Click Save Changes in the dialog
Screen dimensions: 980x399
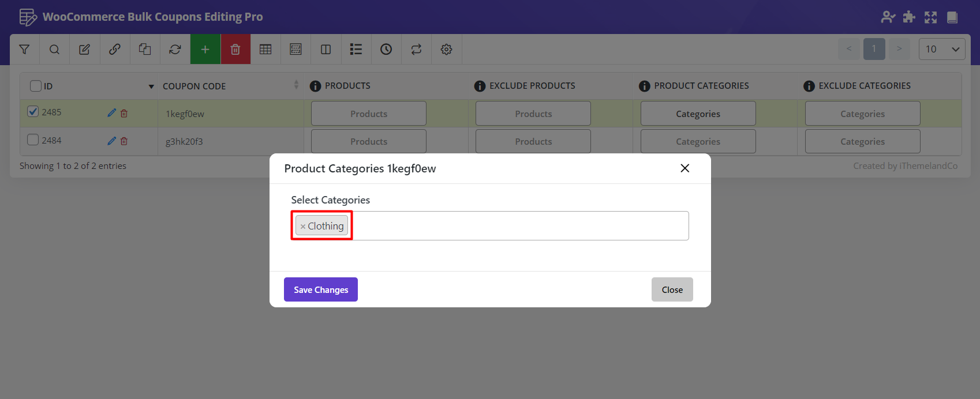point(320,289)
